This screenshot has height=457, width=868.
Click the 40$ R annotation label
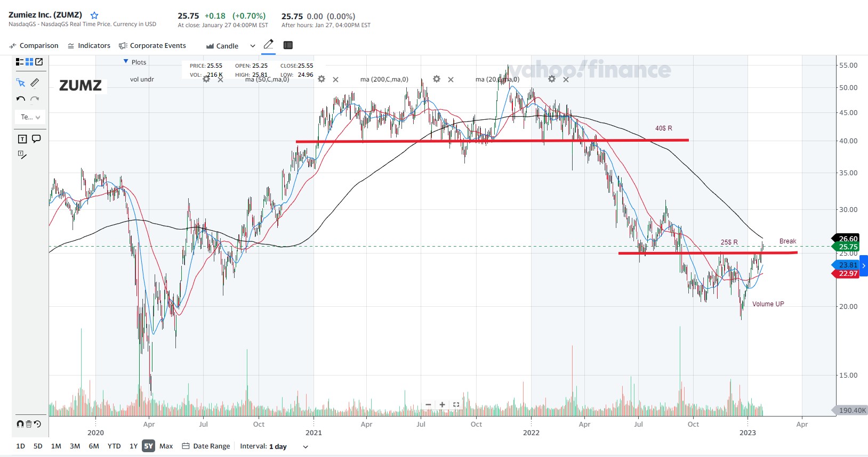(664, 128)
